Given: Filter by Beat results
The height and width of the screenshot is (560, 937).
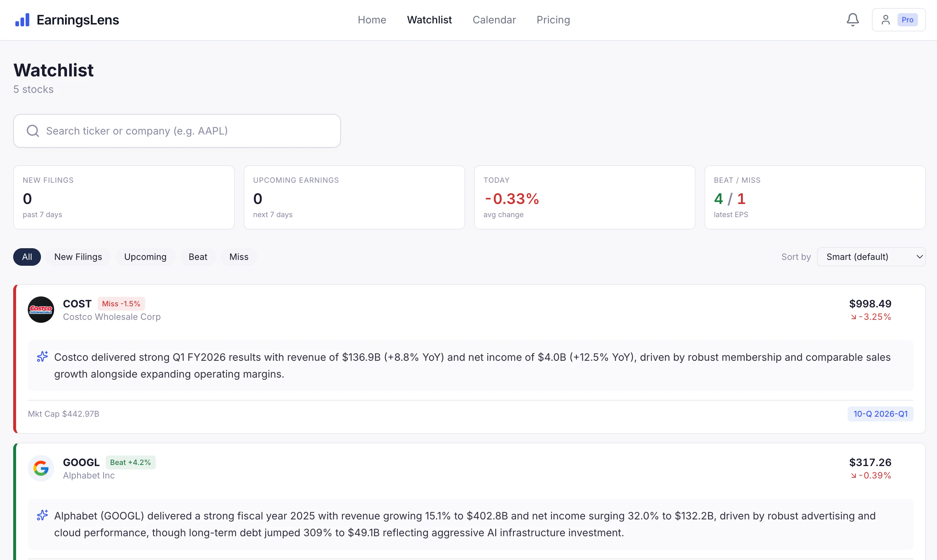Looking at the screenshot, I should 198,257.
